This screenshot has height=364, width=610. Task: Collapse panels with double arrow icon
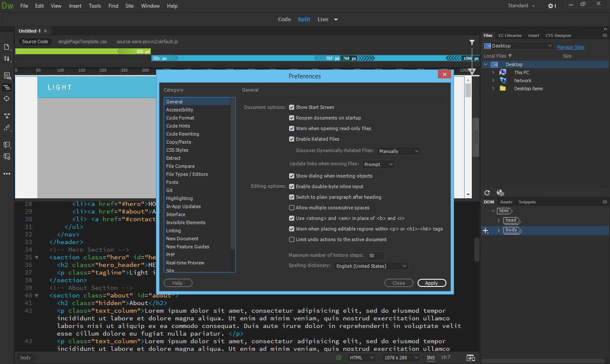coord(605,29)
